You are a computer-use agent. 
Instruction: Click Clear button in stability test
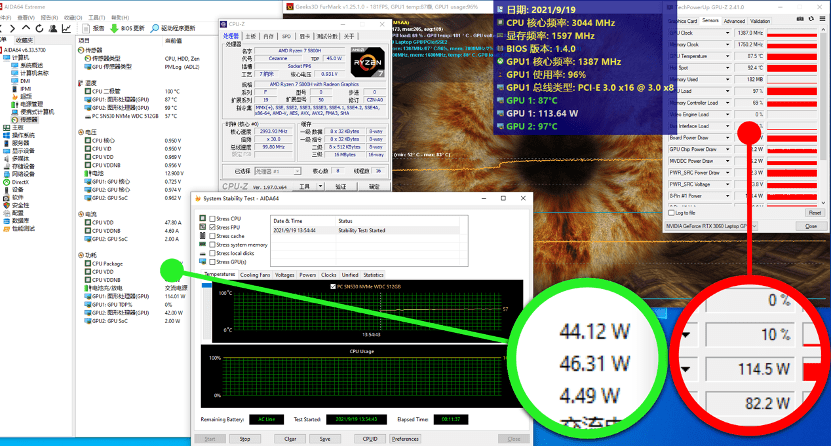click(290, 439)
